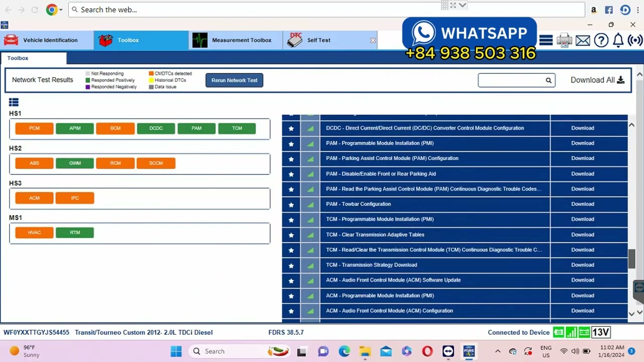Select the green TCM module

pyautogui.click(x=237, y=128)
